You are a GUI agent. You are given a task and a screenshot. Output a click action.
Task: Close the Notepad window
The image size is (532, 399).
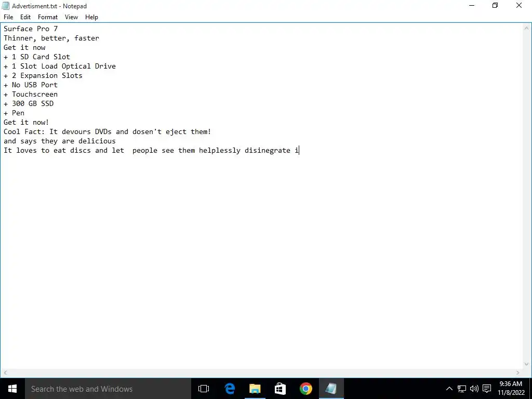[519, 5]
